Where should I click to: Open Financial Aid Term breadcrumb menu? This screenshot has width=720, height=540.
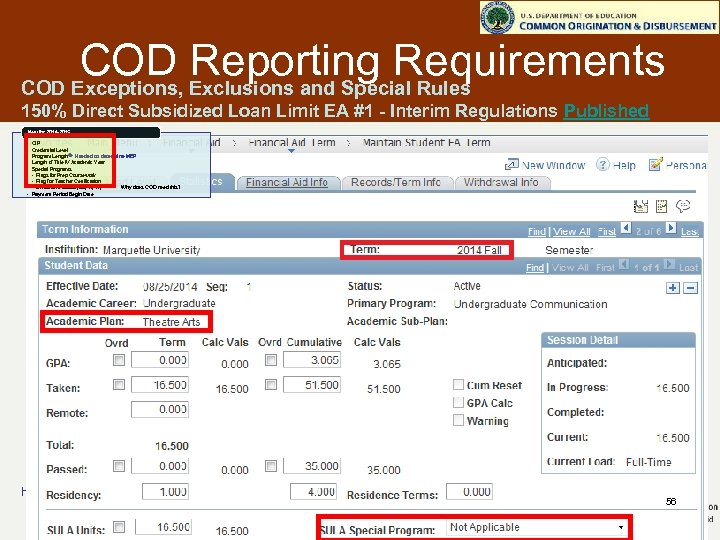292,143
